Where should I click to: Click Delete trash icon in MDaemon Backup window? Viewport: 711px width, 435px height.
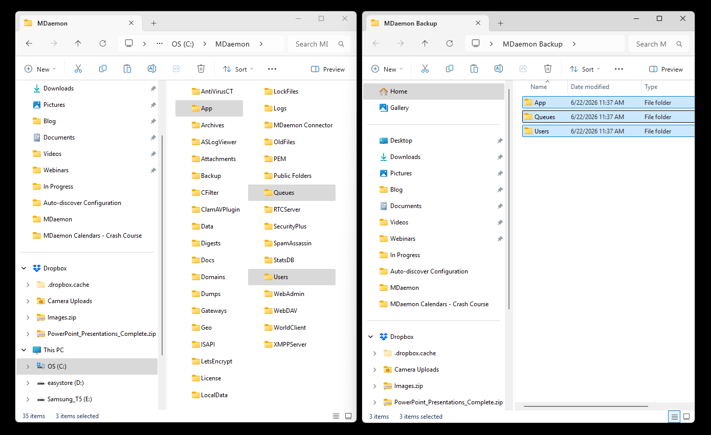click(x=548, y=69)
